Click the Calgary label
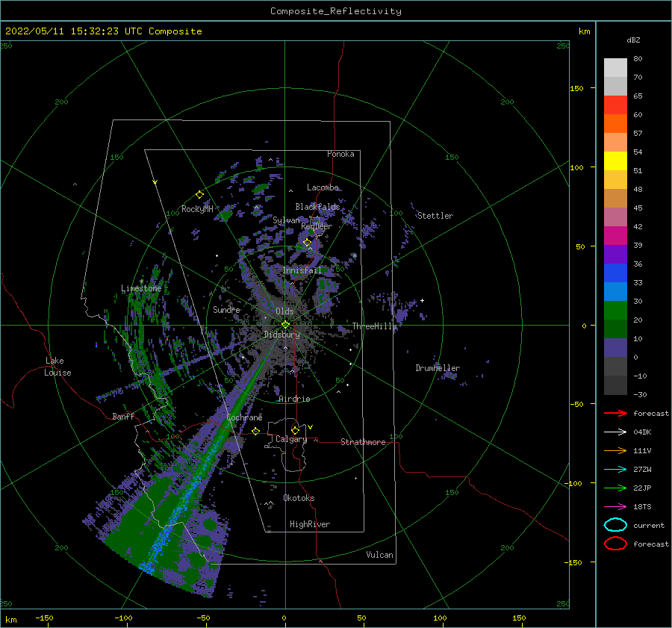This screenshot has width=672, height=628. [x=291, y=439]
